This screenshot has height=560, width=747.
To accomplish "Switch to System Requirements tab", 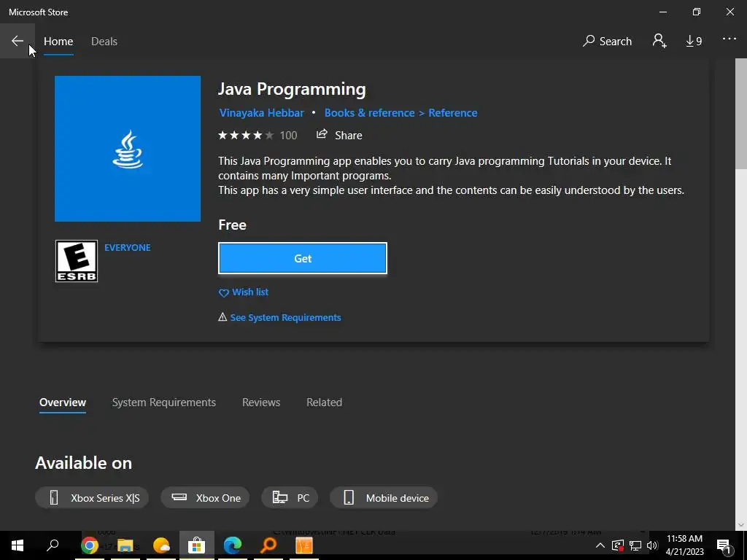I will pyautogui.click(x=163, y=402).
